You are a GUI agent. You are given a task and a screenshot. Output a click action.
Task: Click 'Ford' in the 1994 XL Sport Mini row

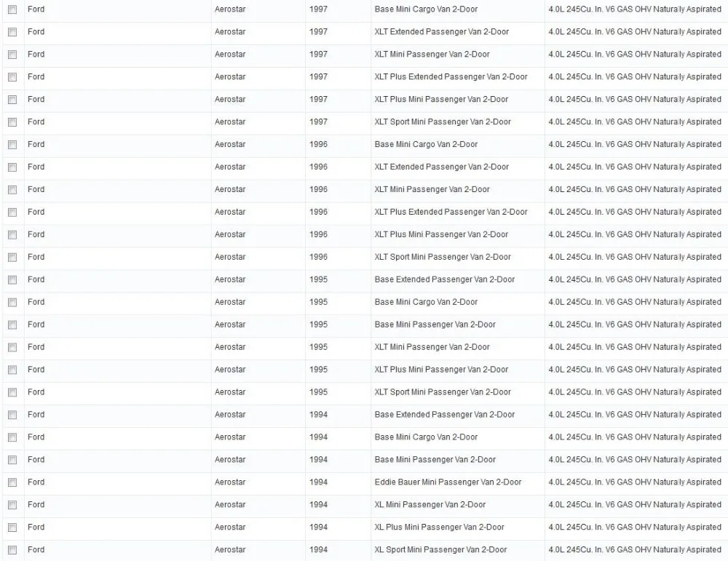(36, 550)
